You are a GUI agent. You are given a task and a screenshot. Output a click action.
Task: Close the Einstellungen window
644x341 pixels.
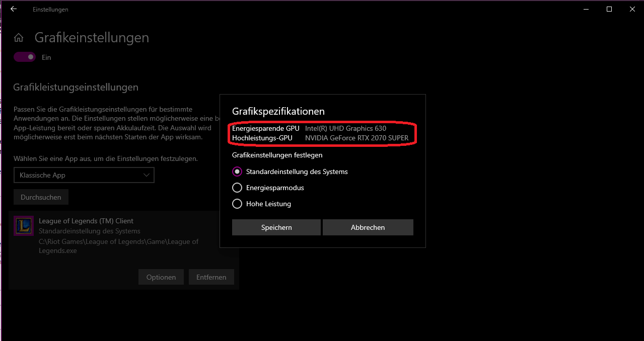click(632, 9)
